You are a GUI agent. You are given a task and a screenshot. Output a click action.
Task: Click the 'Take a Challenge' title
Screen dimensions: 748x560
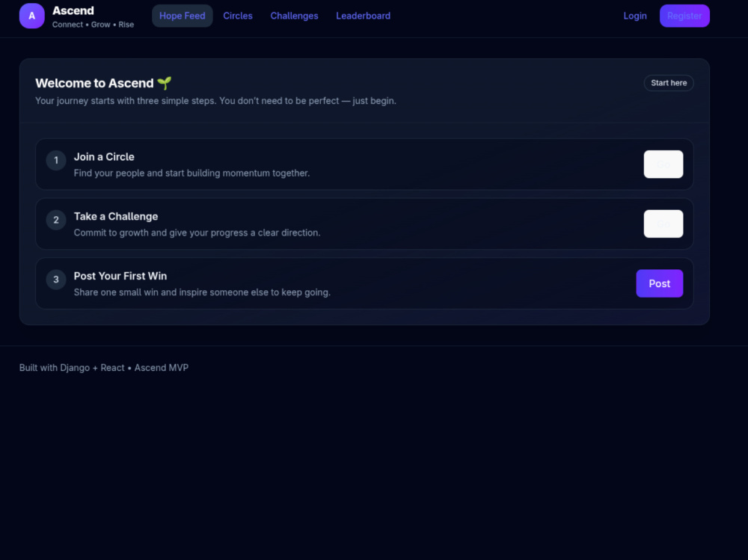[116, 217]
